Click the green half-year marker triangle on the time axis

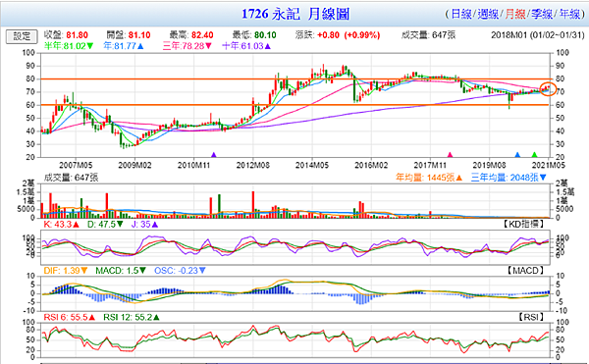point(535,155)
